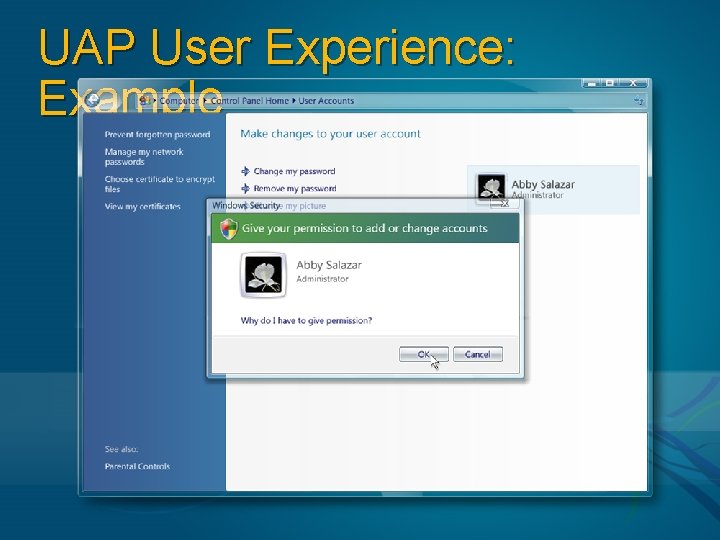
Task: Open 'Remove my password' link
Action: (295, 188)
